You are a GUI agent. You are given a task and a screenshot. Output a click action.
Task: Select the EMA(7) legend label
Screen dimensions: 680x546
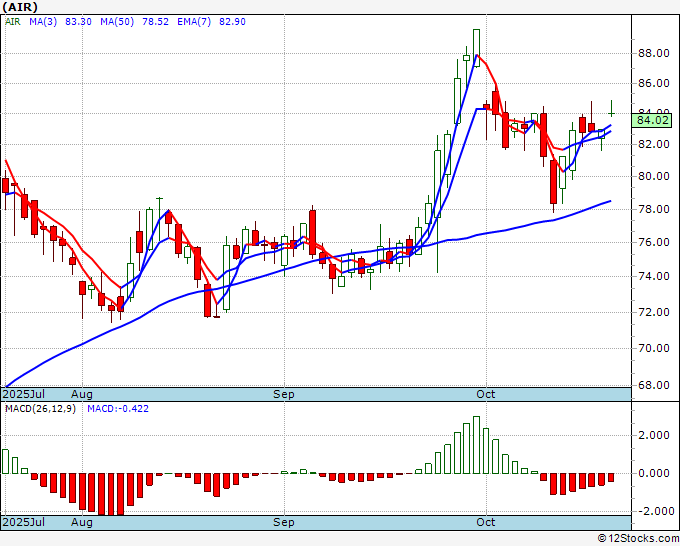(x=194, y=22)
